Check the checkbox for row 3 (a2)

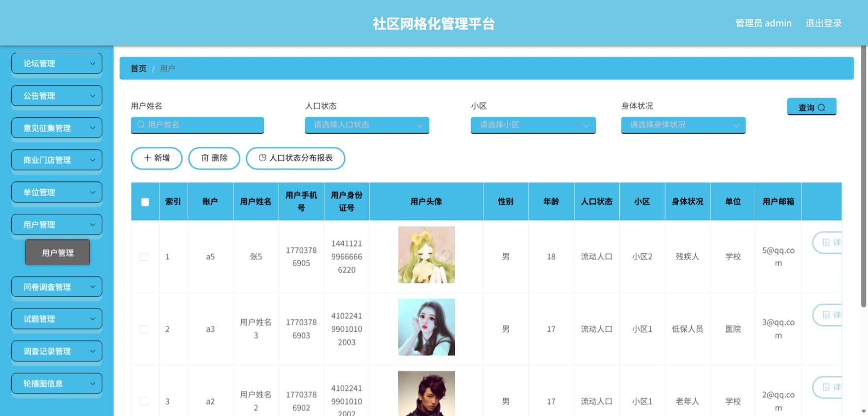coord(144,402)
